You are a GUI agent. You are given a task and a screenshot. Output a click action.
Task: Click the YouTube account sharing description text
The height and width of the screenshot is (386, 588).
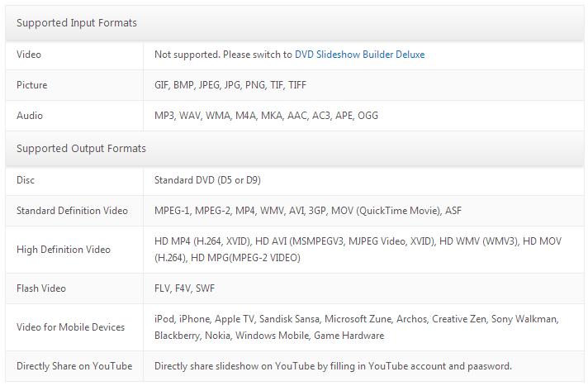click(x=333, y=366)
